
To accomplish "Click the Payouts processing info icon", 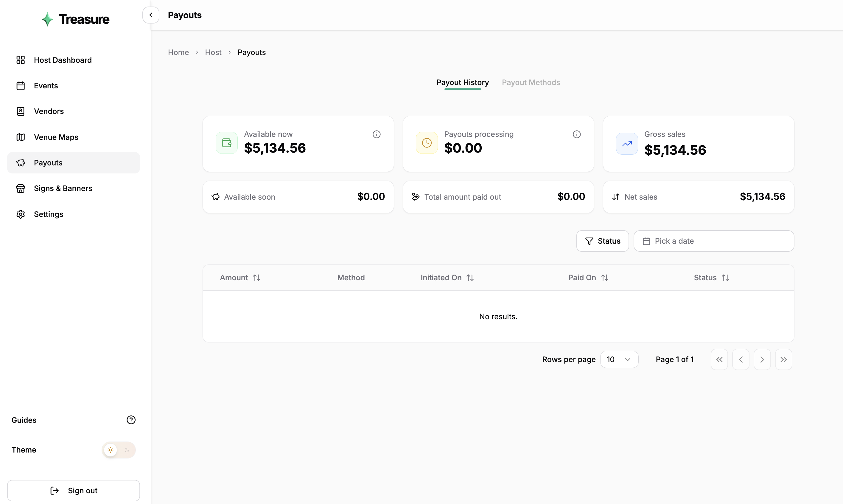I will click(576, 134).
